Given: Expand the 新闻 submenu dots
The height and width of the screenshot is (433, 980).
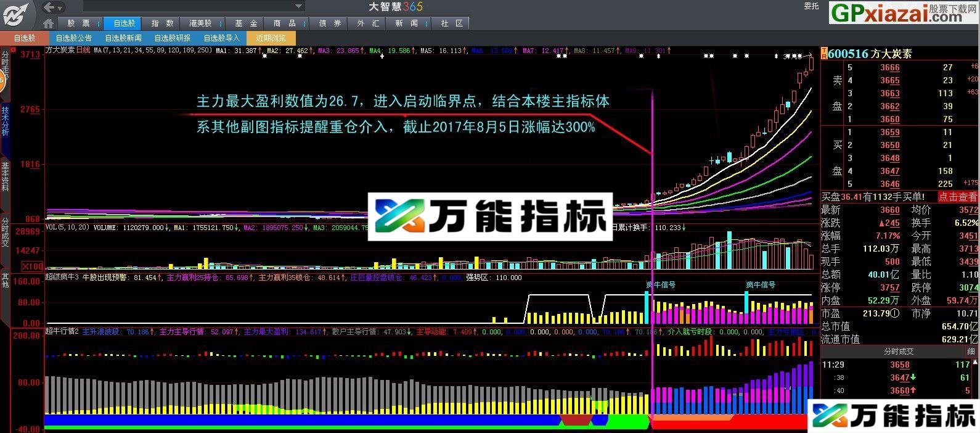Looking at the screenshot, I should click(427, 23).
